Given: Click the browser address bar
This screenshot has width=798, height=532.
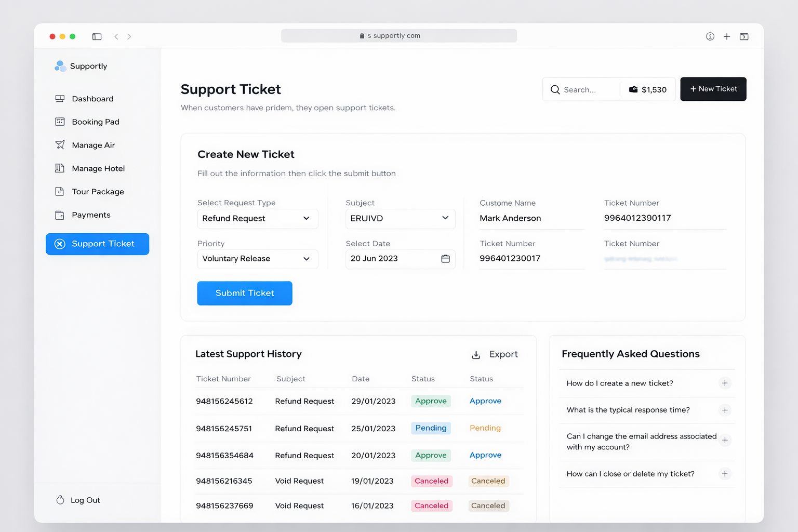Looking at the screenshot, I should point(398,36).
